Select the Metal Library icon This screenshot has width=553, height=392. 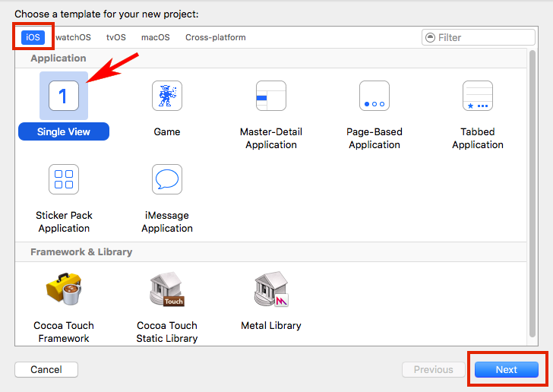(271, 289)
